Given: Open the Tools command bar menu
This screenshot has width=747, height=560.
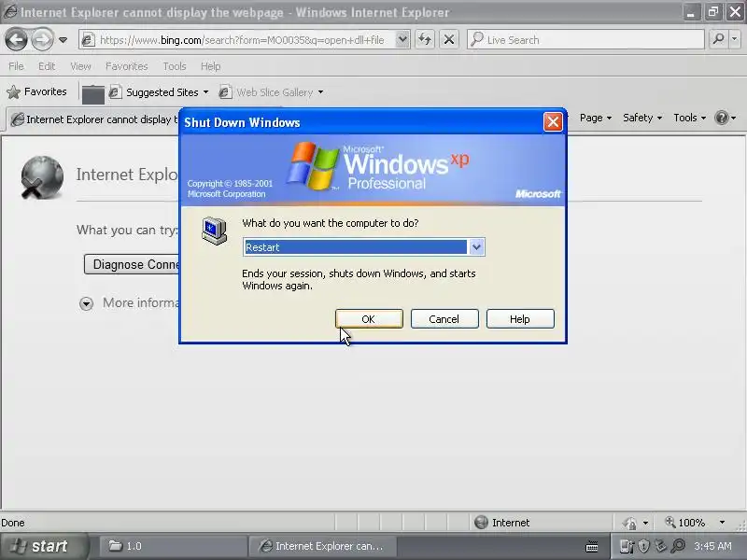Looking at the screenshot, I should pyautogui.click(x=689, y=118).
